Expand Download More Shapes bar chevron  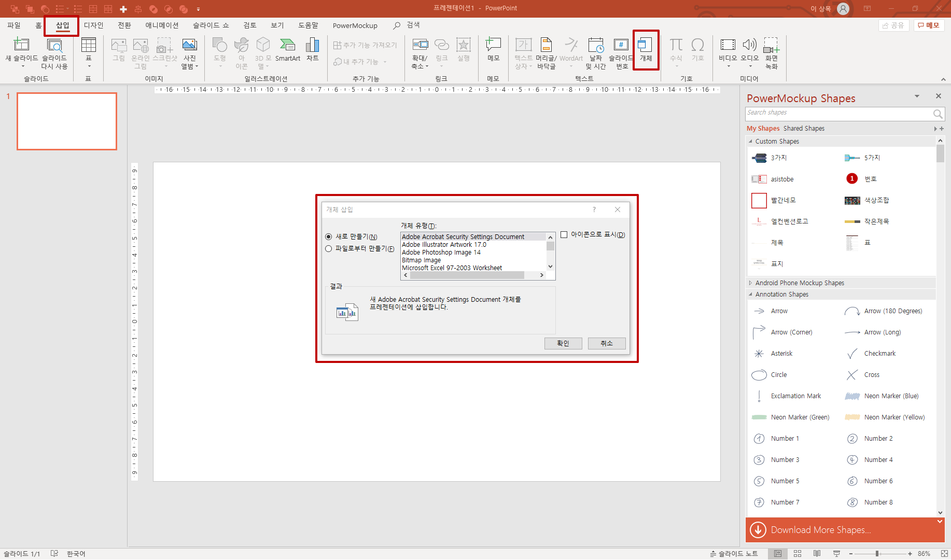(940, 522)
